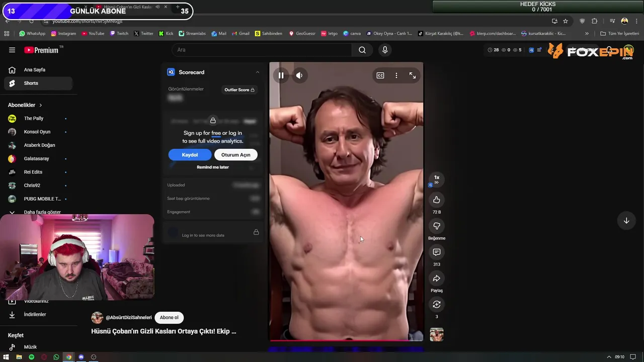Open Spotify from taskbar
The height and width of the screenshot is (362, 644).
tap(31, 357)
